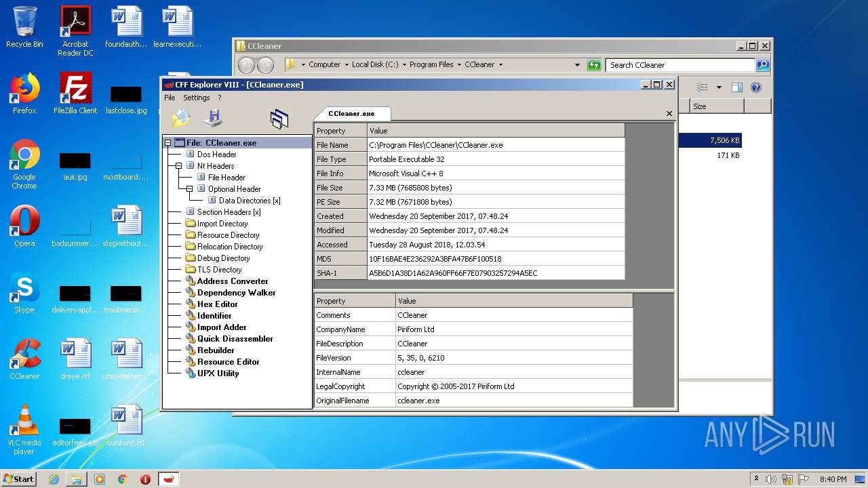Viewport: 868px width, 488px height.
Task: Open the address bar history dropdown
Action: coord(577,65)
